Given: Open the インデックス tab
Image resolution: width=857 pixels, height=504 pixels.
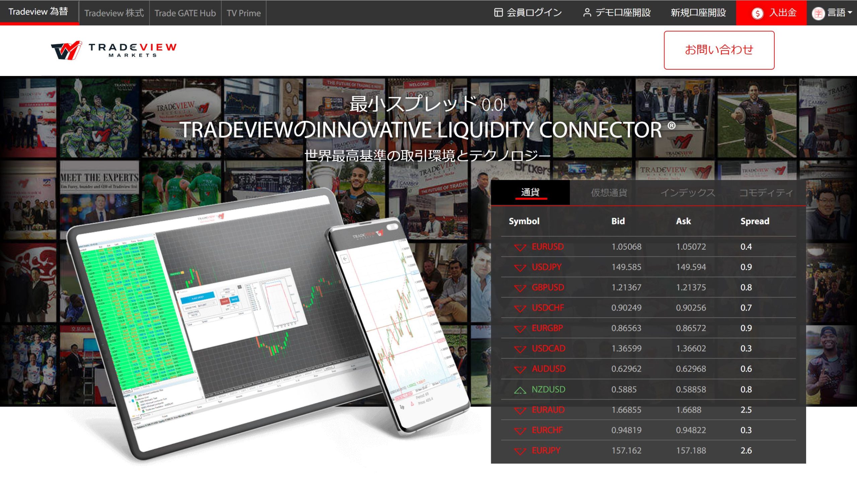Looking at the screenshot, I should [x=687, y=193].
